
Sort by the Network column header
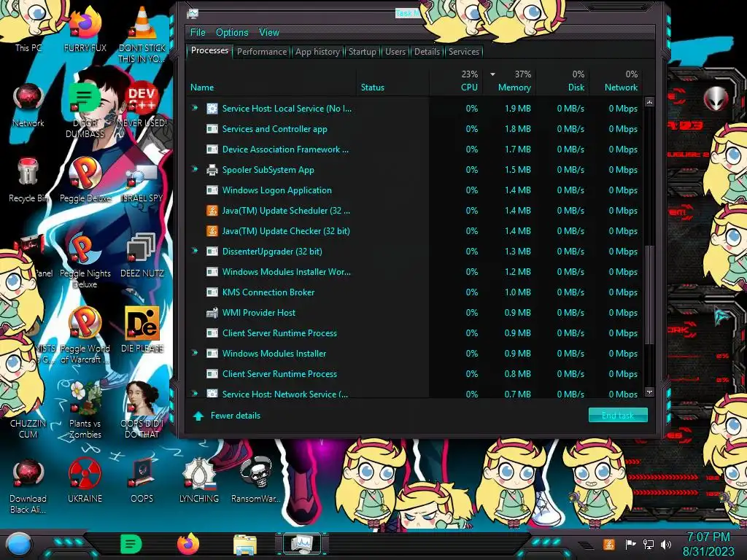pos(616,82)
